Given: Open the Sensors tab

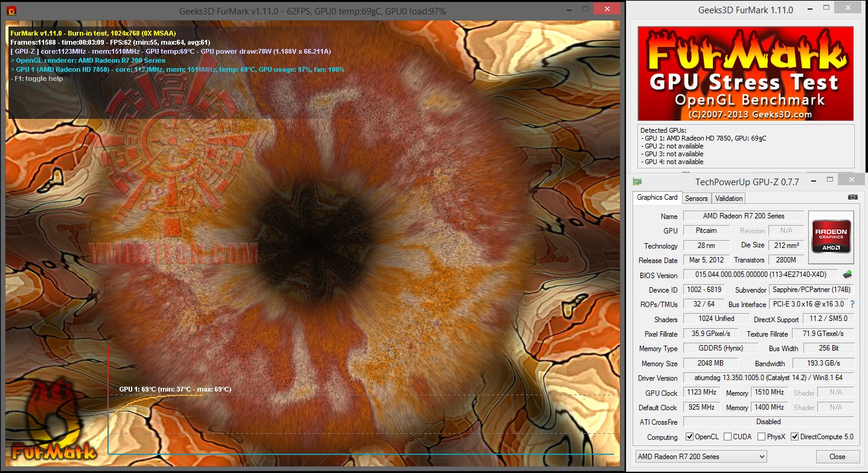Looking at the screenshot, I should tap(697, 198).
